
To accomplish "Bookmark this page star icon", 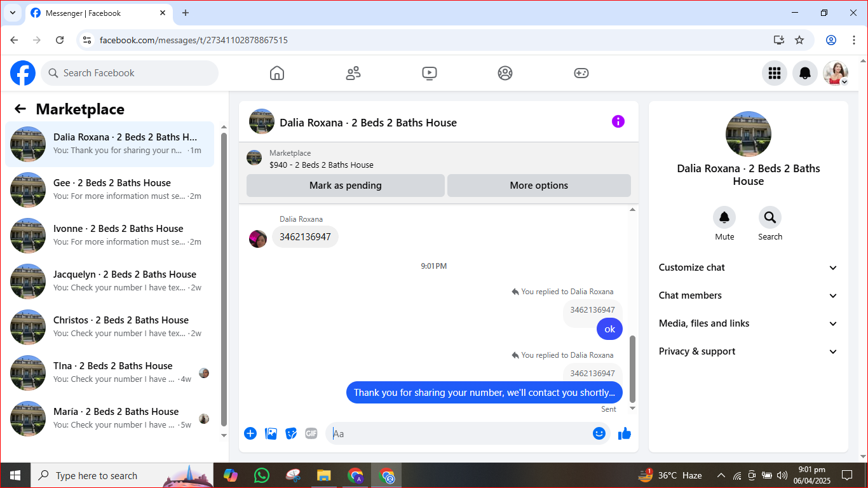I will (799, 40).
